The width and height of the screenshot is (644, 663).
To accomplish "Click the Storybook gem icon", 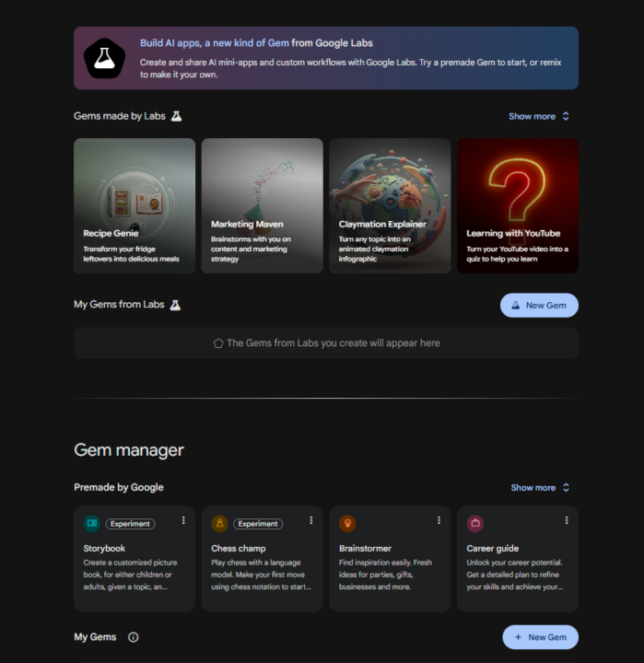I will [x=91, y=523].
